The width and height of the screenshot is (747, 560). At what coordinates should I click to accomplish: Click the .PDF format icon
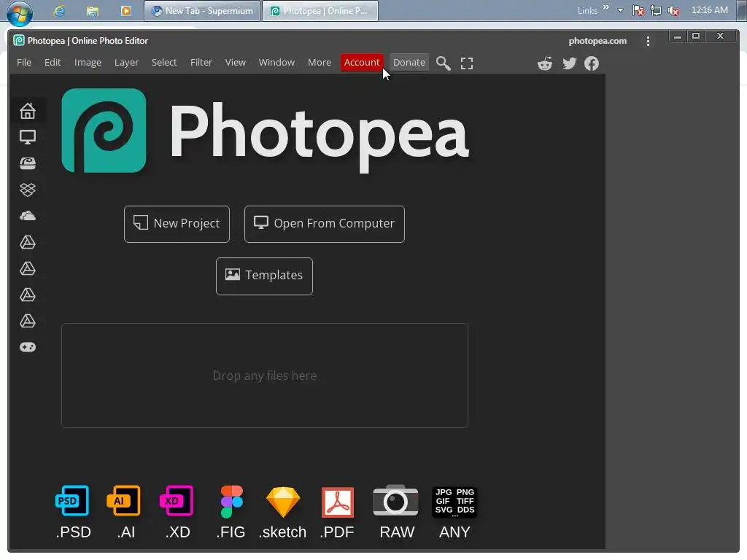338,502
